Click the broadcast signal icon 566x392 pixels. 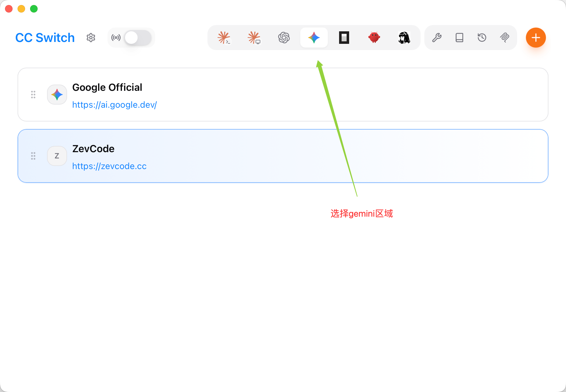[x=116, y=38]
